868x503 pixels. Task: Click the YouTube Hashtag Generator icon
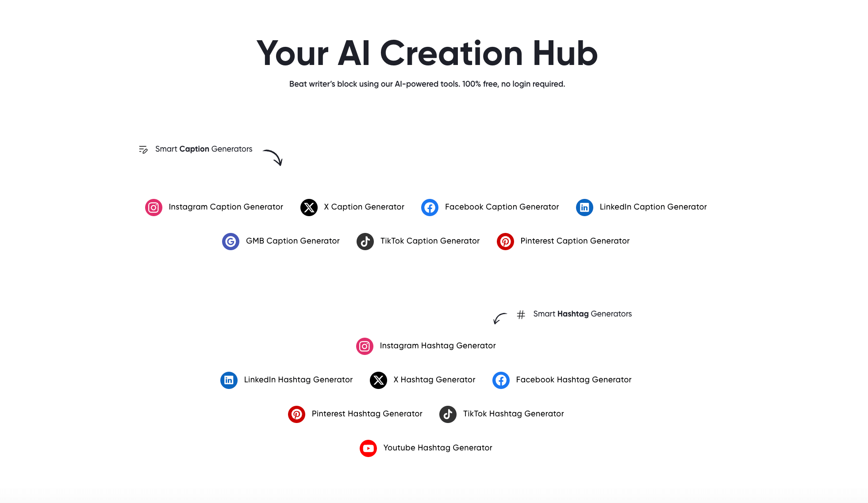(x=368, y=447)
